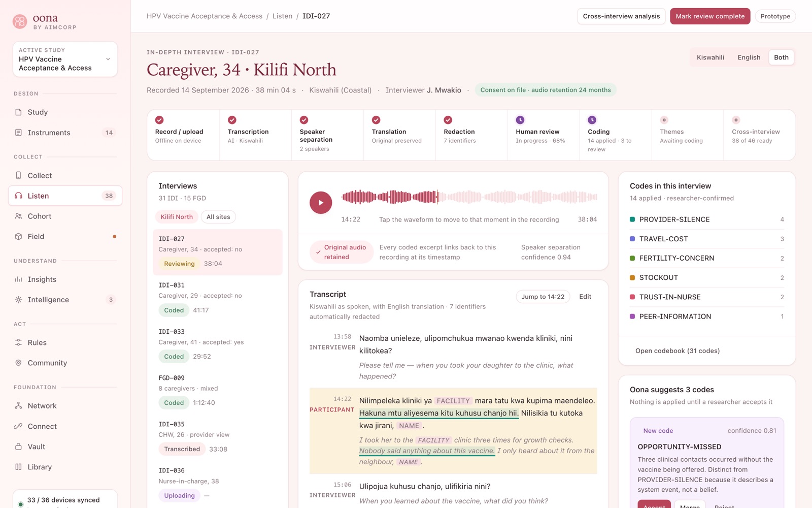This screenshot has height=508, width=812.
Task: Click the oona logo icon
Action: click(x=20, y=21)
